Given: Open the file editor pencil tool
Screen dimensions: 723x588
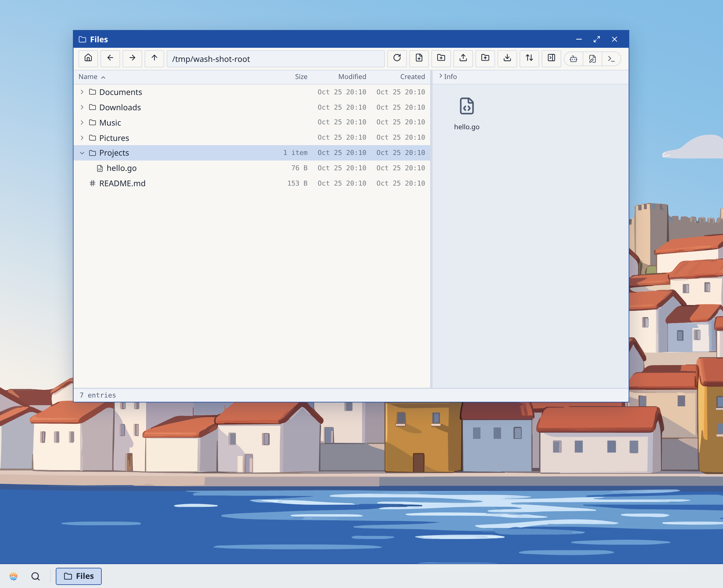Looking at the screenshot, I should pos(592,59).
